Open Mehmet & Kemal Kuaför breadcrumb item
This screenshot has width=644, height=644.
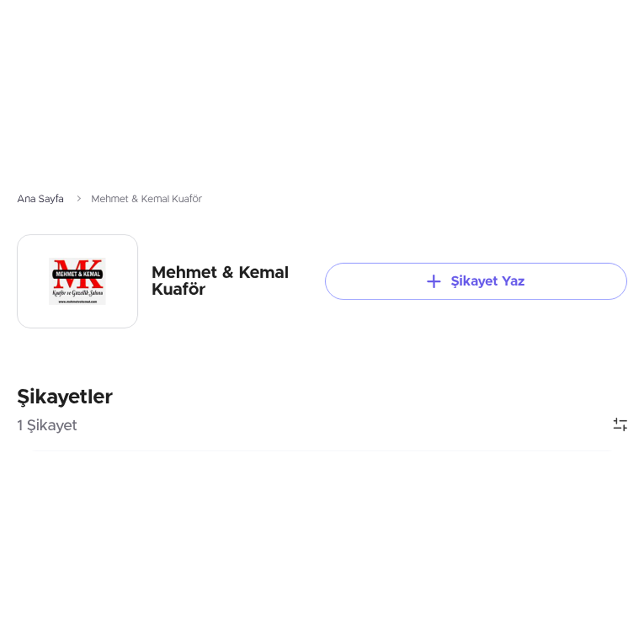[x=147, y=199]
